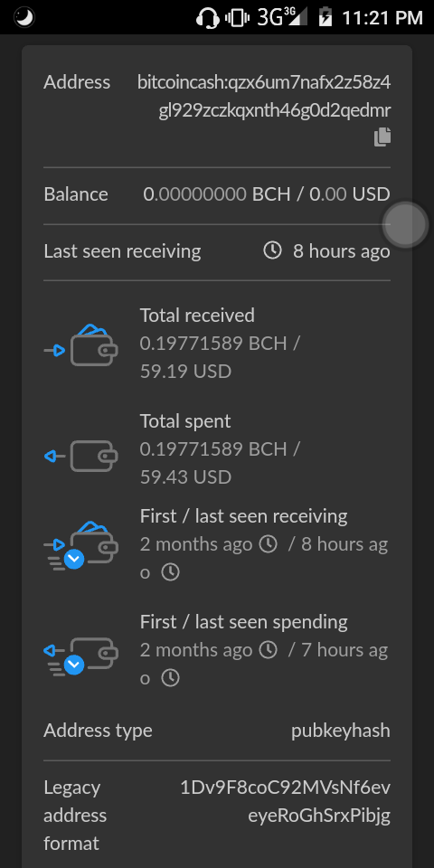Tap the battery charging status icon
This screenshot has width=434, height=868.
pos(325,17)
